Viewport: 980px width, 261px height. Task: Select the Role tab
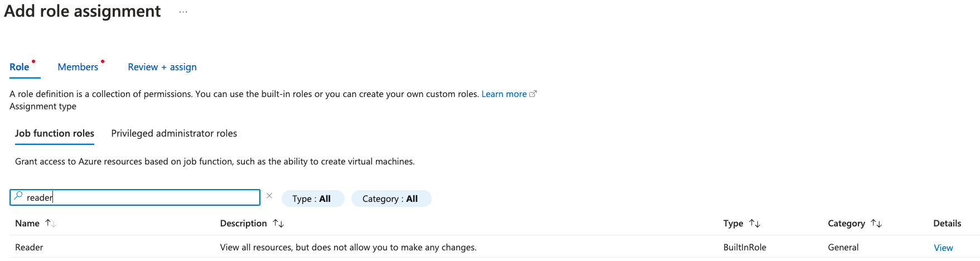pos(20,67)
